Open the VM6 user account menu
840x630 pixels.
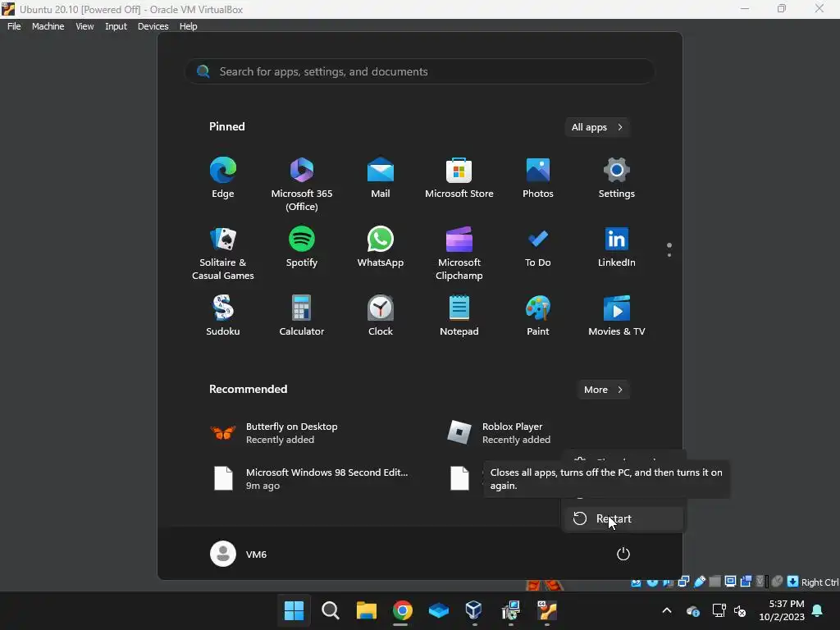point(239,554)
